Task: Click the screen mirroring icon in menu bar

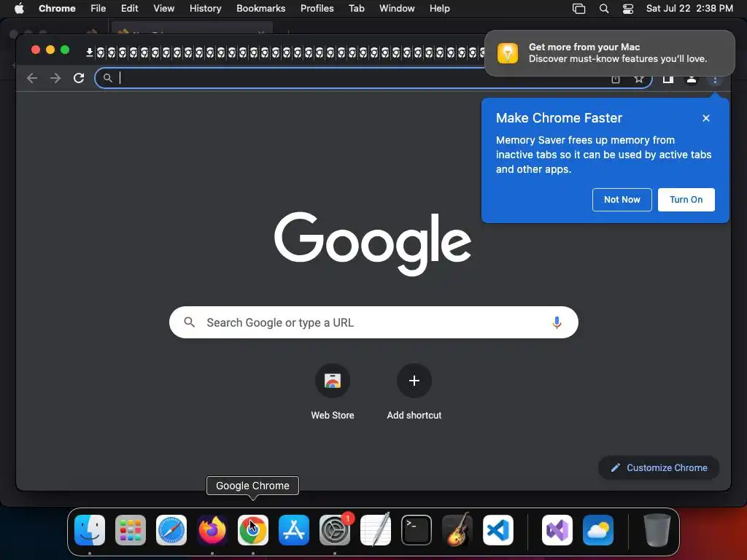Action: click(x=578, y=9)
